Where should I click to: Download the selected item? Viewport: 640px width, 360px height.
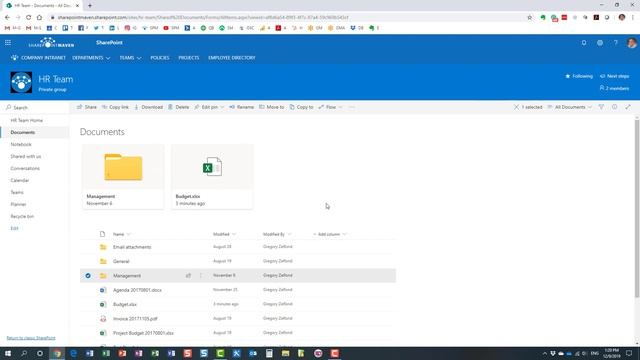[148, 107]
